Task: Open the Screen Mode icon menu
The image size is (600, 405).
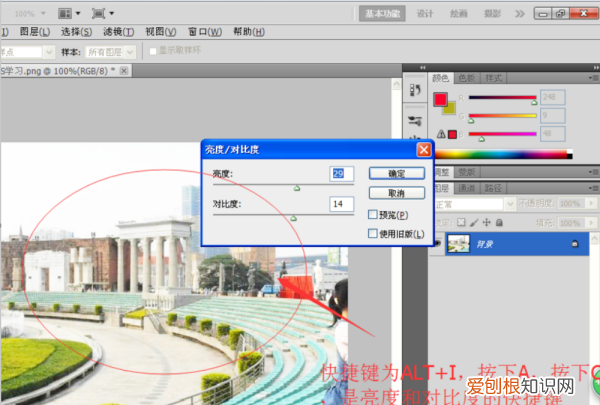Action: 103,14
